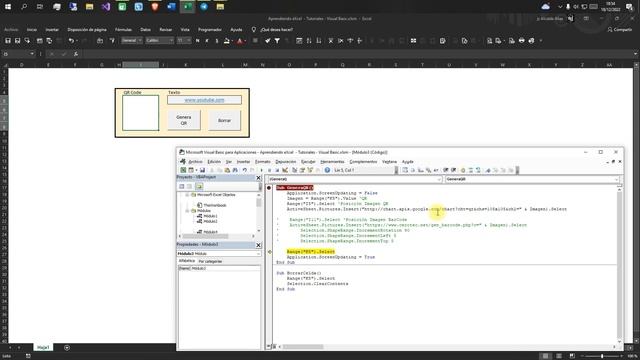Click Break pause icon in VBA toolbar
The image size is (640, 360).
pos(269,170)
